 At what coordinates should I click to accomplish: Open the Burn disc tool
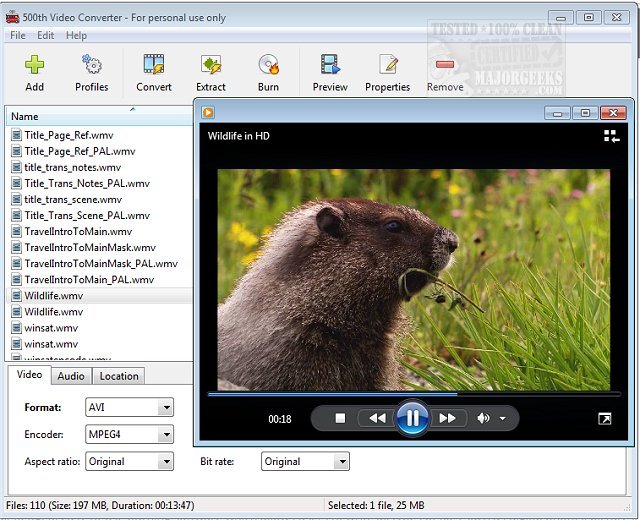coord(268,66)
